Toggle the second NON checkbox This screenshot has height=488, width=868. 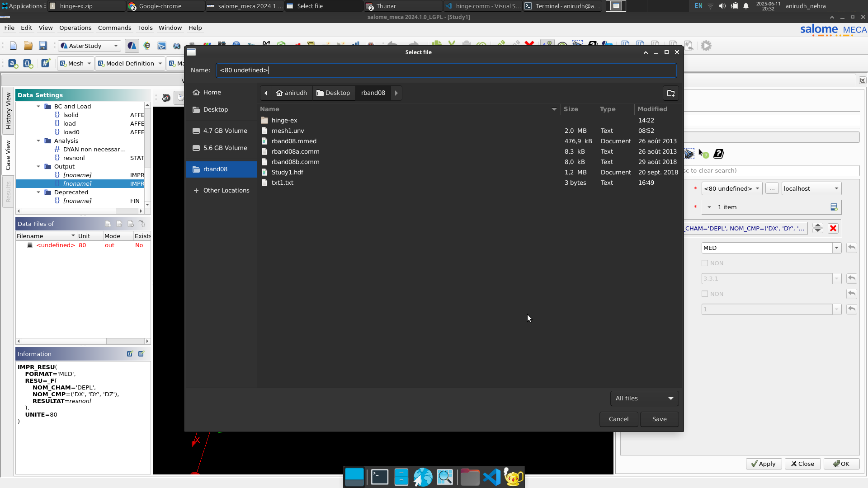[705, 294]
